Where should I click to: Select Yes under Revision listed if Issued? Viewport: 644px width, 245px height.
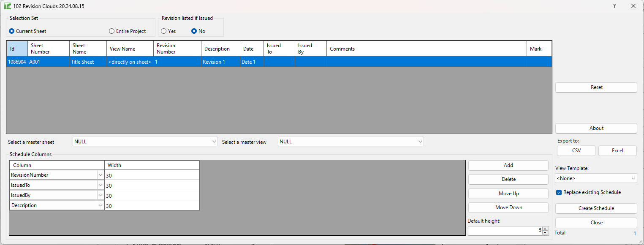163,31
